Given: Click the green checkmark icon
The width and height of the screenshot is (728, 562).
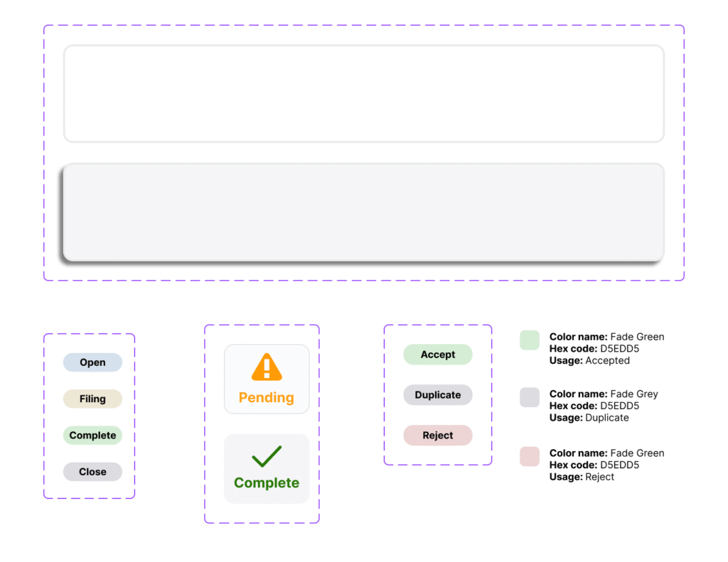Looking at the screenshot, I should pyautogui.click(x=267, y=456).
